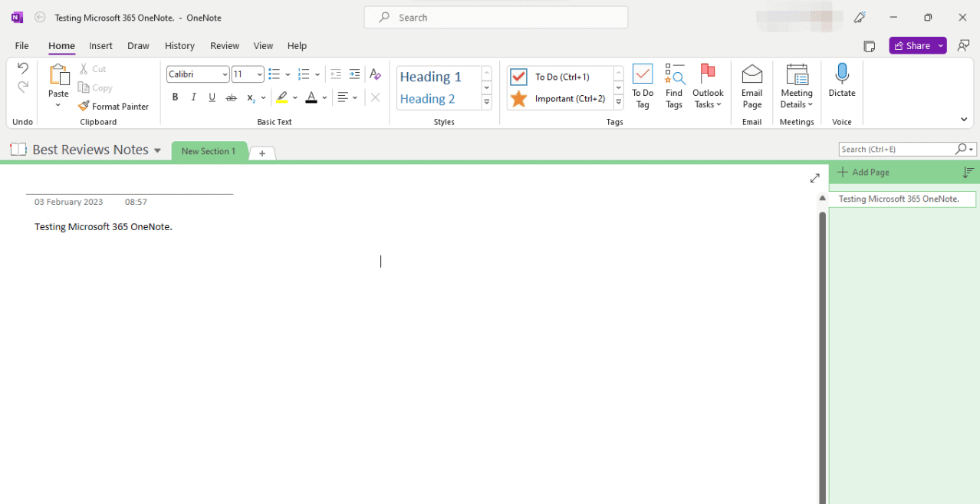The width and height of the screenshot is (980, 504).
Task: Open the Best Reviews Notes notebook dropdown
Action: (157, 150)
